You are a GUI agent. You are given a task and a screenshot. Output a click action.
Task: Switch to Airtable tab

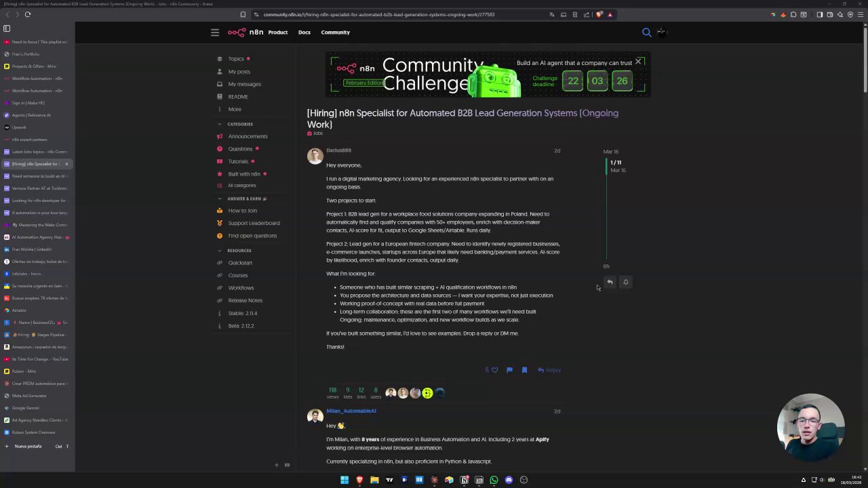(x=37, y=310)
